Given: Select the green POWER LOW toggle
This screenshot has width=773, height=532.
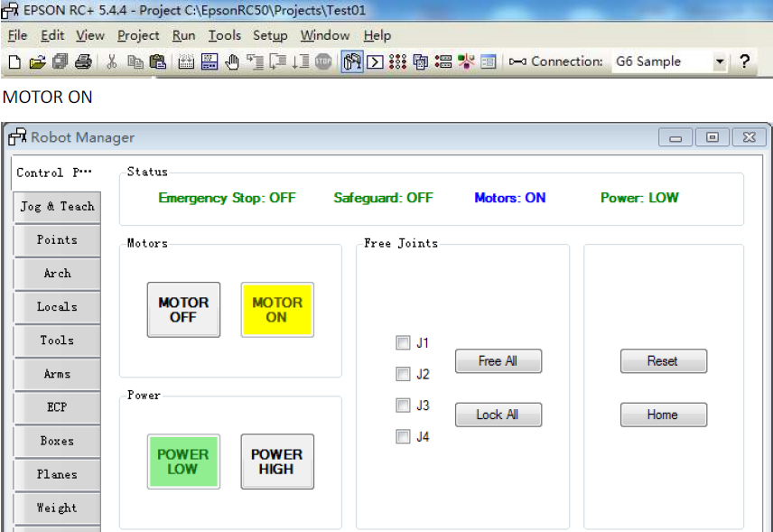Looking at the screenshot, I should pyautogui.click(x=183, y=462).
